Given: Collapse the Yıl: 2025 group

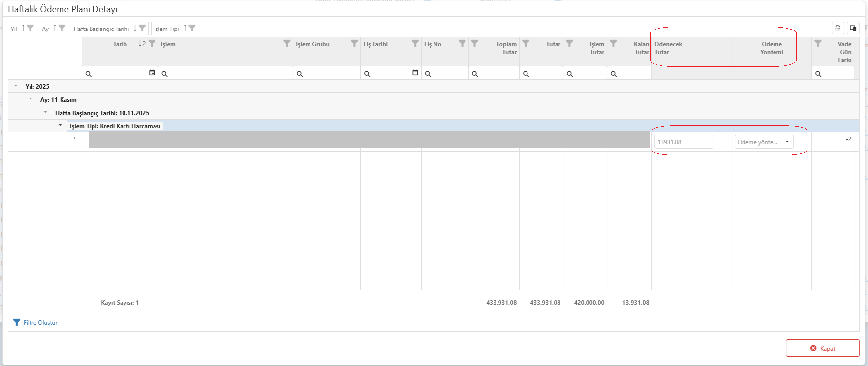Looking at the screenshot, I should pos(16,86).
